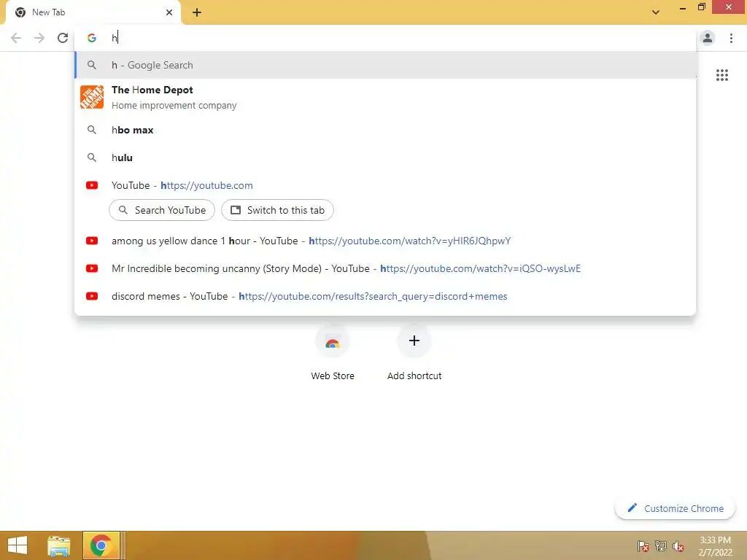This screenshot has height=560, width=747.
Task: Click the taskbar clock showing 3:33 PM
Action: tap(715, 546)
